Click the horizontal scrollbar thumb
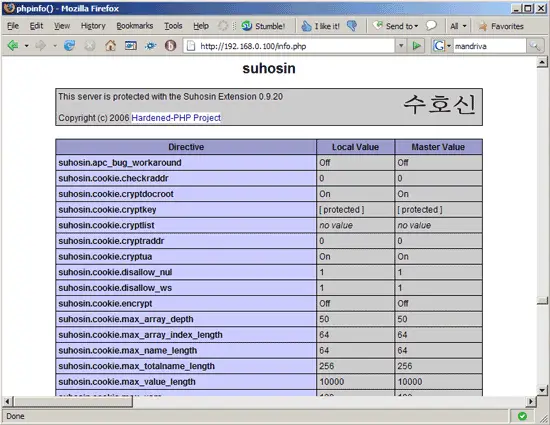This screenshot has height=425, width=550. 73,402
